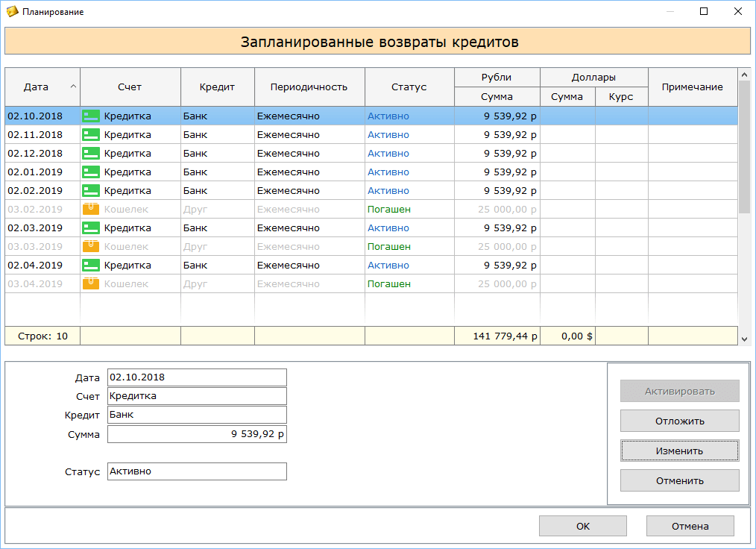Screen dimensions: 756x549
Task: Click the Кредитка card icon in the 02.04.2019 row
Action: (91, 265)
